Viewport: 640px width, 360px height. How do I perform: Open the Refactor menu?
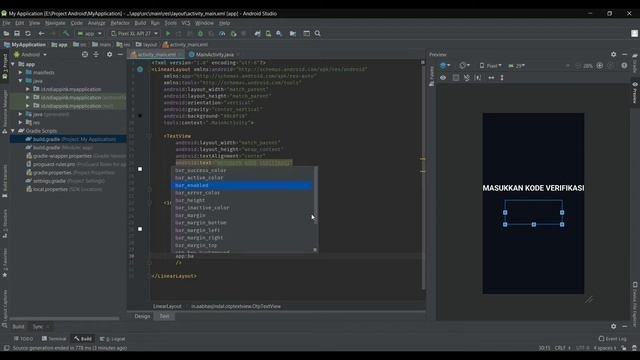pyautogui.click(x=120, y=23)
